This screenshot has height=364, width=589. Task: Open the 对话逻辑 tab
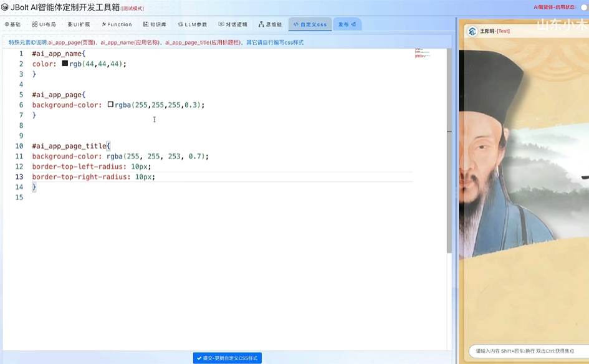point(233,24)
